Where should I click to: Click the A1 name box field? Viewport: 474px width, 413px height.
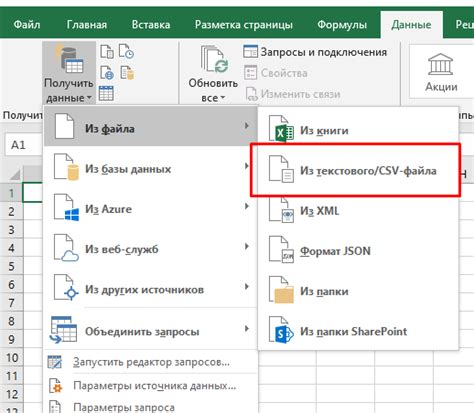pos(24,145)
